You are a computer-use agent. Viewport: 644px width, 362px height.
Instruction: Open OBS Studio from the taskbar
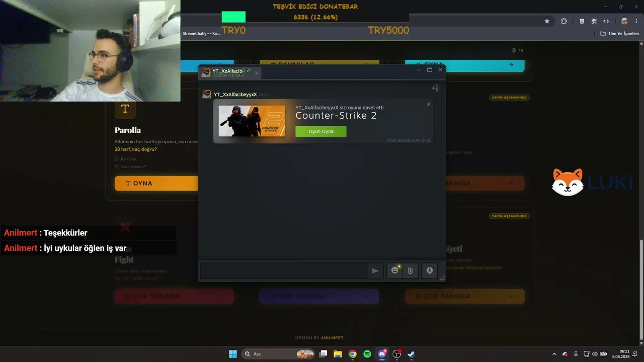(397, 354)
